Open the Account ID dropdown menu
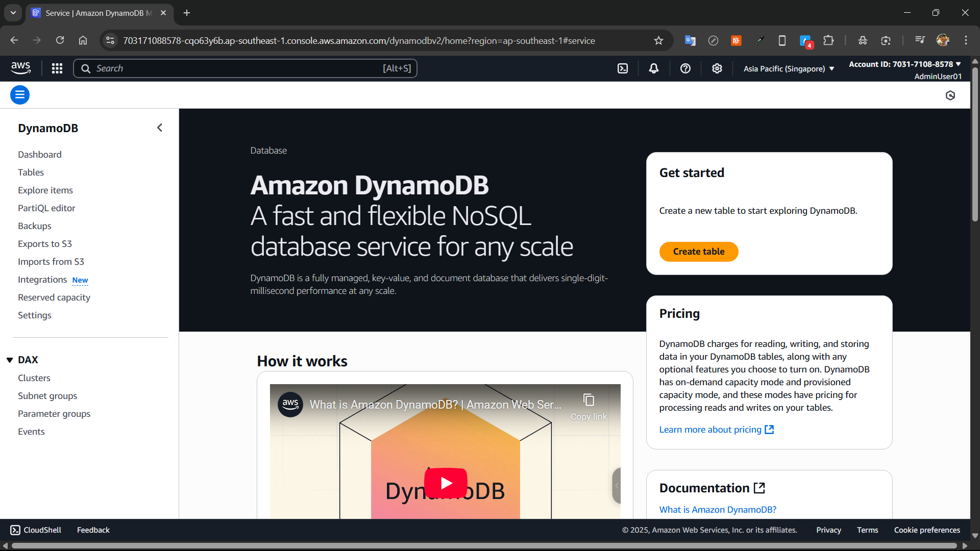The width and height of the screenshot is (980, 551). tap(905, 64)
